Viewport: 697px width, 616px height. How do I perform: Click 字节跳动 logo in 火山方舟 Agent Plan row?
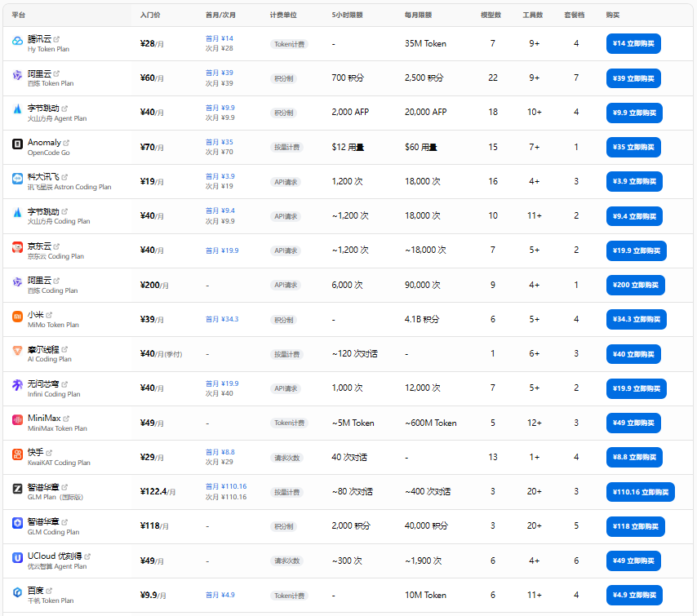coord(17,109)
